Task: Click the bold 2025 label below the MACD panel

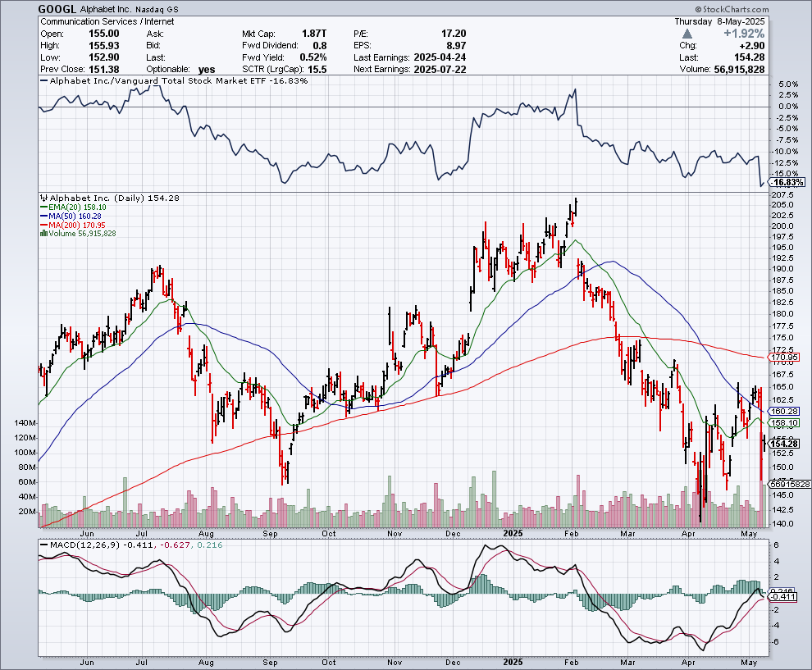Action: tap(513, 663)
